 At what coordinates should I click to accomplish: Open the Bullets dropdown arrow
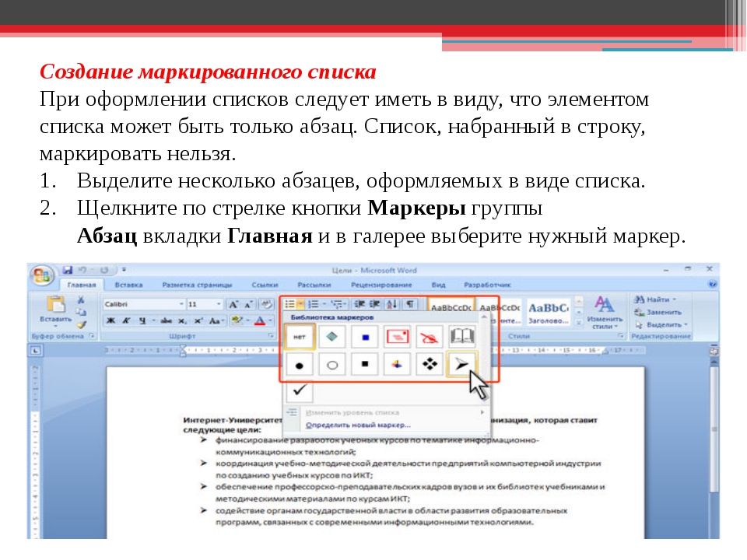coord(301,304)
